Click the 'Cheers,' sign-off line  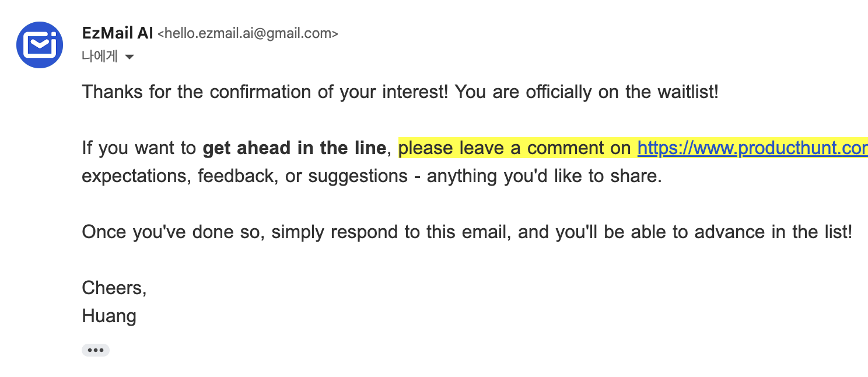pos(114,288)
